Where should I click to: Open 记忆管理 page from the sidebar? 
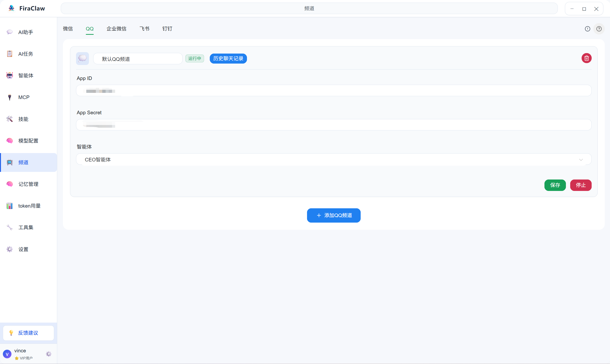click(x=29, y=184)
